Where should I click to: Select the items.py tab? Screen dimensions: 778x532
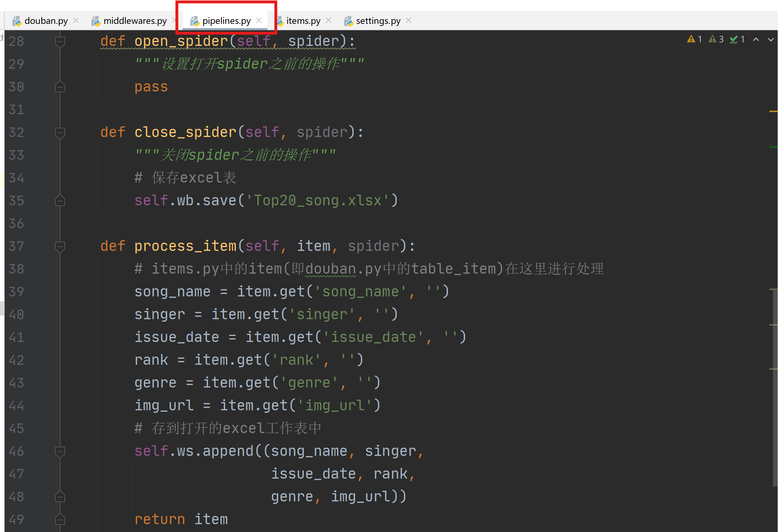(303, 21)
